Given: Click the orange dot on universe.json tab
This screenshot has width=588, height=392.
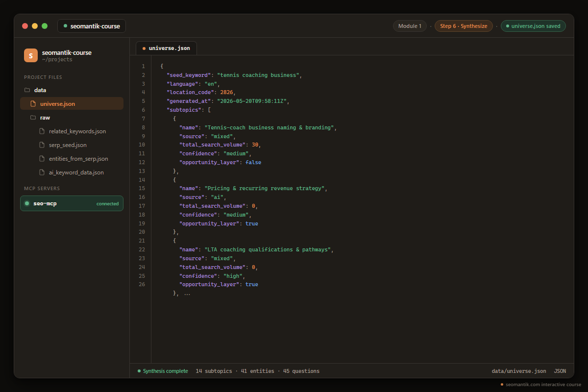Looking at the screenshot, I should pyautogui.click(x=144, y=49).
